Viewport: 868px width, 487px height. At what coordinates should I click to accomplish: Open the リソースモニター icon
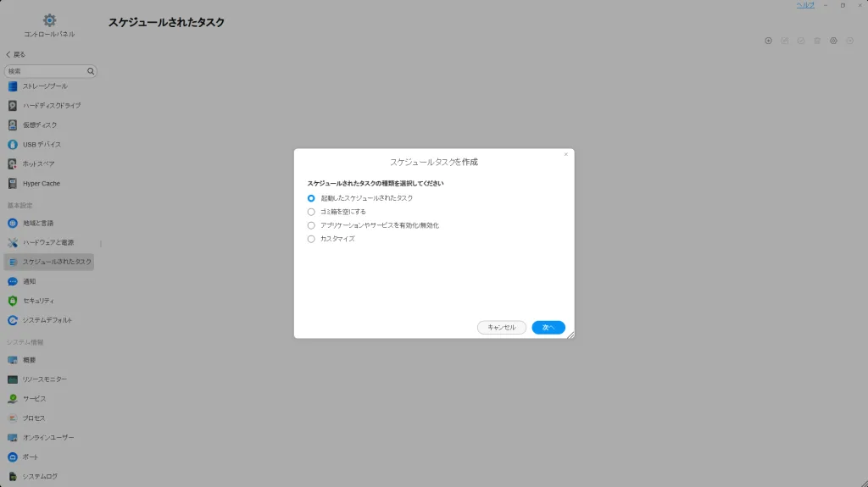(12, 379)
